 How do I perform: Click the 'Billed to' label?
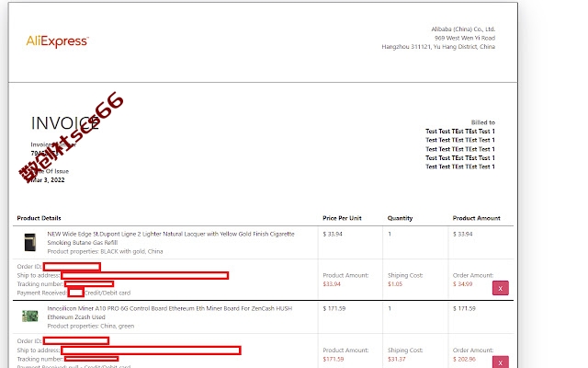pyautogui.click(x=483, y=122)
